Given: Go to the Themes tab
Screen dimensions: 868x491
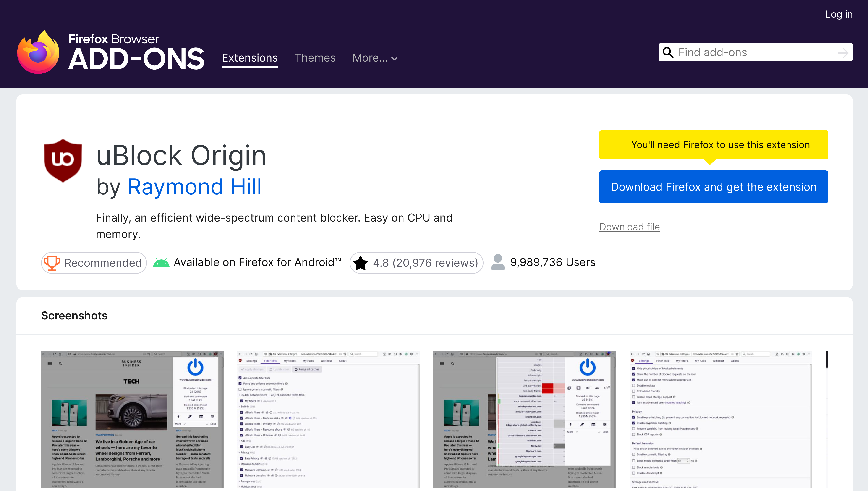Looking at the screenshot, I should coord(315,58).
